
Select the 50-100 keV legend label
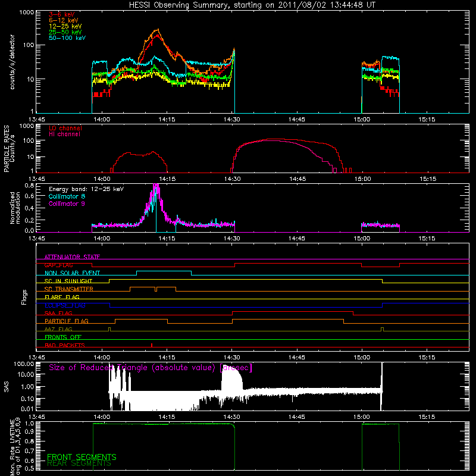67,38
